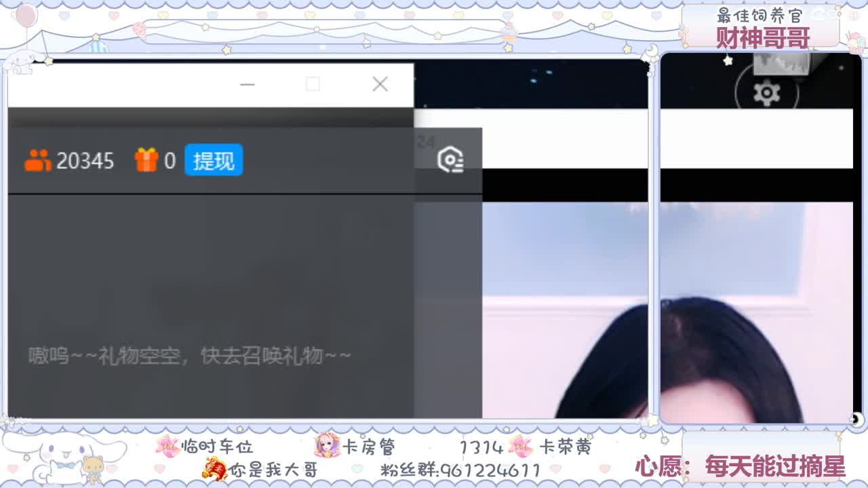868x488 pixels.
Task: Click the gift box icon showing zero
Action: (148, 160)
